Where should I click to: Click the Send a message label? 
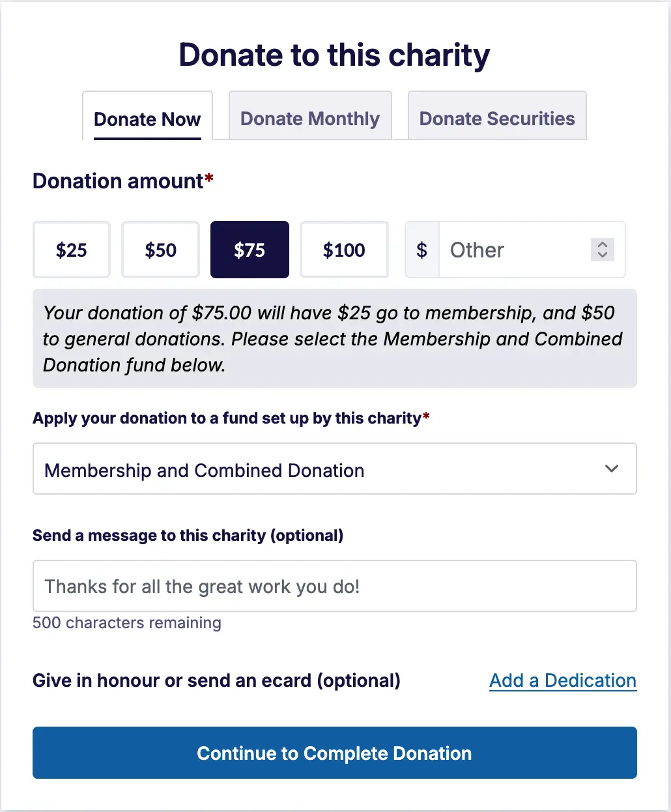(188, 535)
